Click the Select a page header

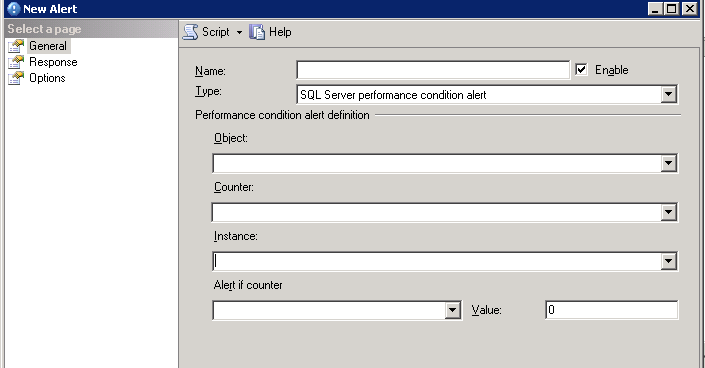pyautogui.click(x=91, y=29)
